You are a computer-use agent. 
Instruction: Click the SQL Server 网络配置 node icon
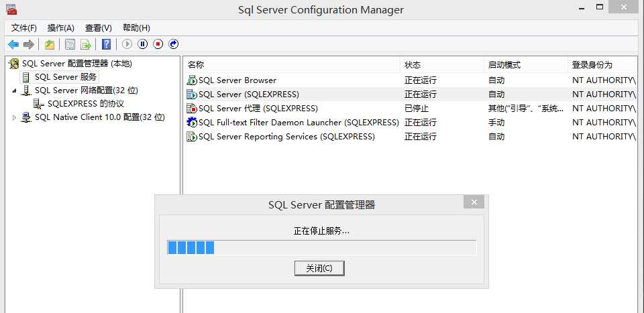coord(26,90)
